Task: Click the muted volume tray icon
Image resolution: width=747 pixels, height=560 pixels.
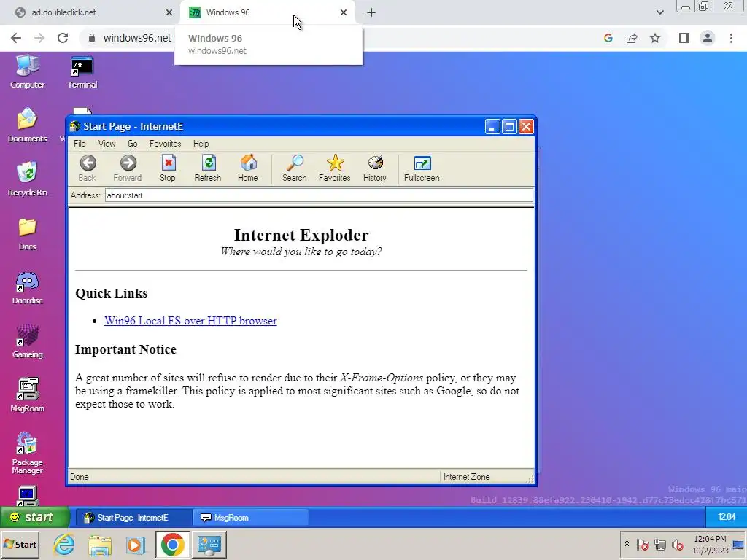Action: (677, 544)
